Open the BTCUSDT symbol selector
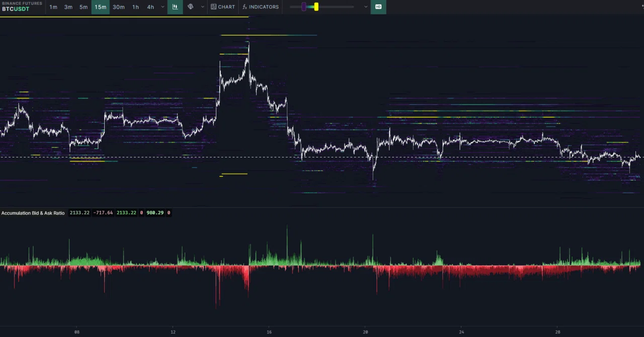 (x=16, y=9)
